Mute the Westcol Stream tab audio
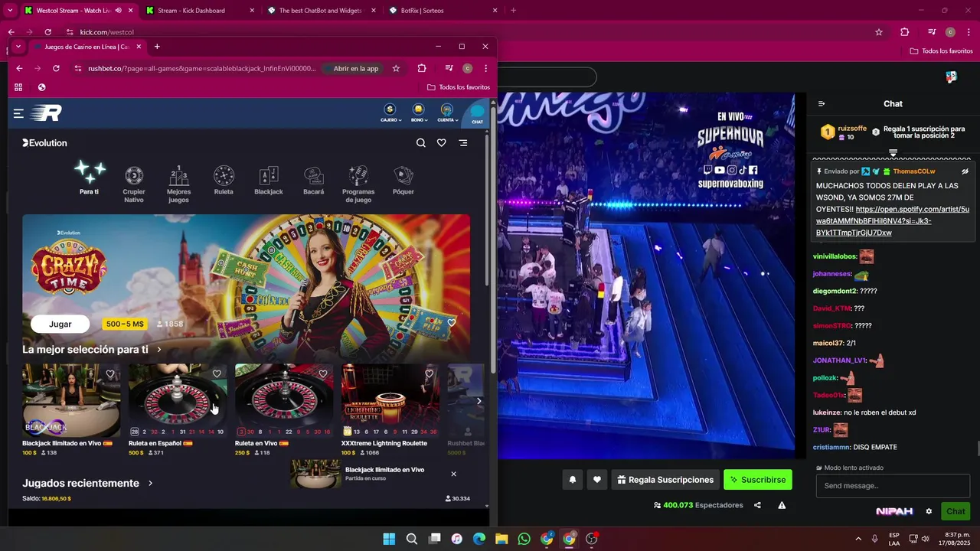This screenshot has height=551, width=980. coord(118,11)
